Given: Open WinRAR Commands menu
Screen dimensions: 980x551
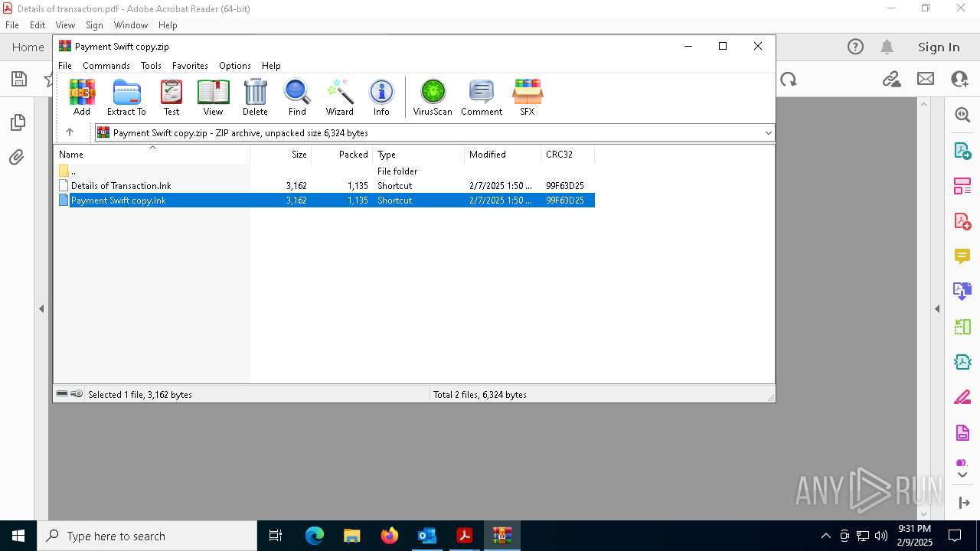Looking at the screenshot, I should coord(106,66).
